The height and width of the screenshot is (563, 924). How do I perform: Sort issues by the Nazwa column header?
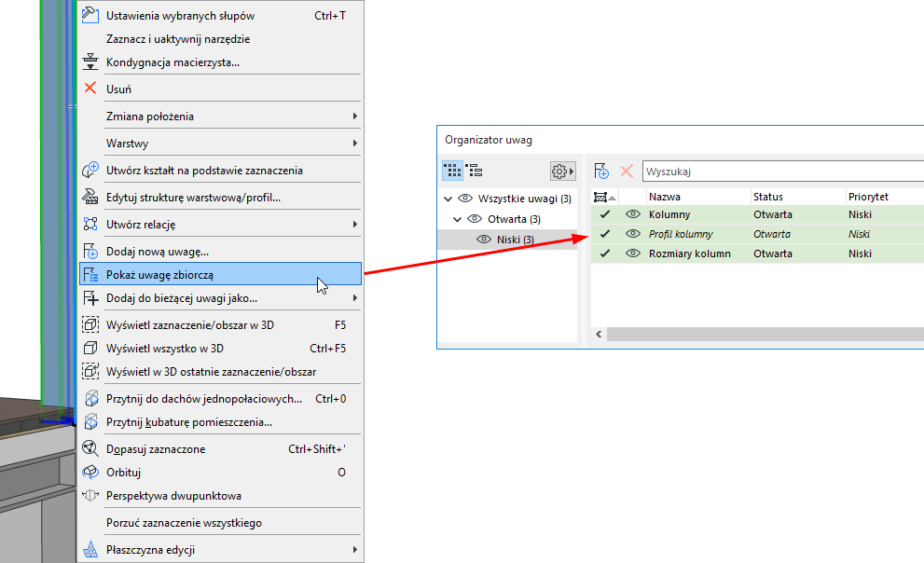click(697, 197)
